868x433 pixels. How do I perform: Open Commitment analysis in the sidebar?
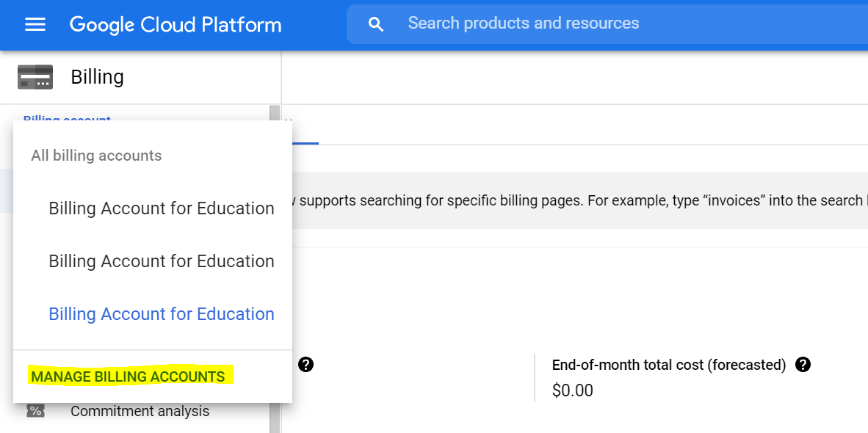coord(140,412)
